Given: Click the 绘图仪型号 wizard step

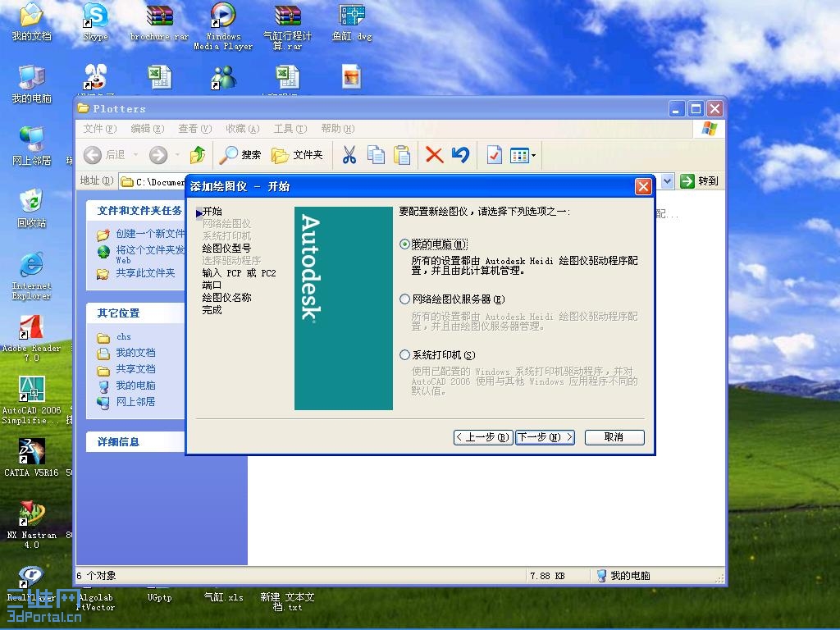Looking at the screenshot, I should 226,248.
